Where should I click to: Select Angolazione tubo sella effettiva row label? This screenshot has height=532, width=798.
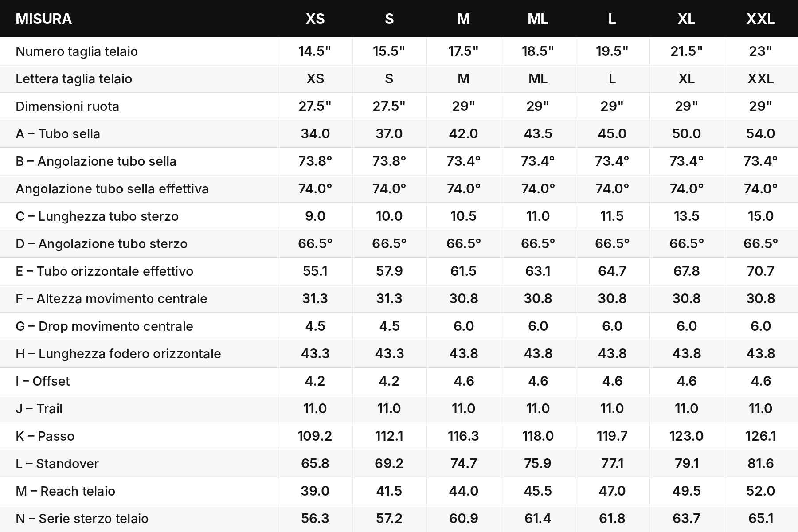pos(112,189)
